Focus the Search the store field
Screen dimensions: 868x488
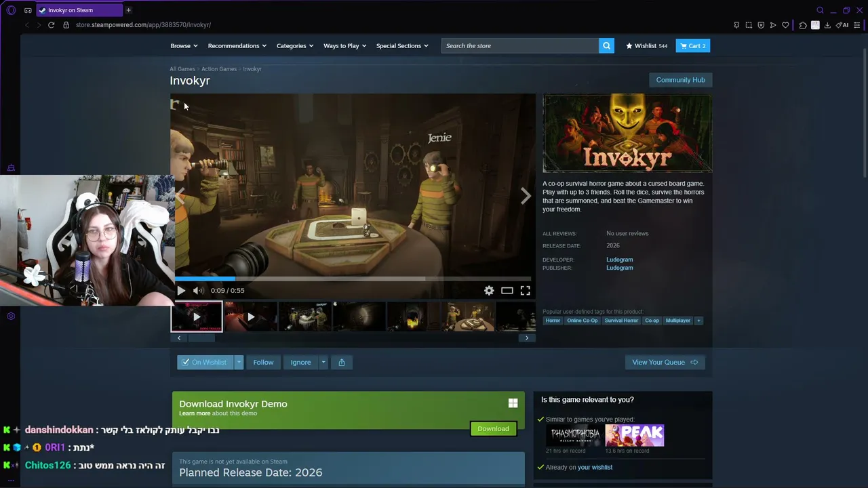[x=520, y=45]
